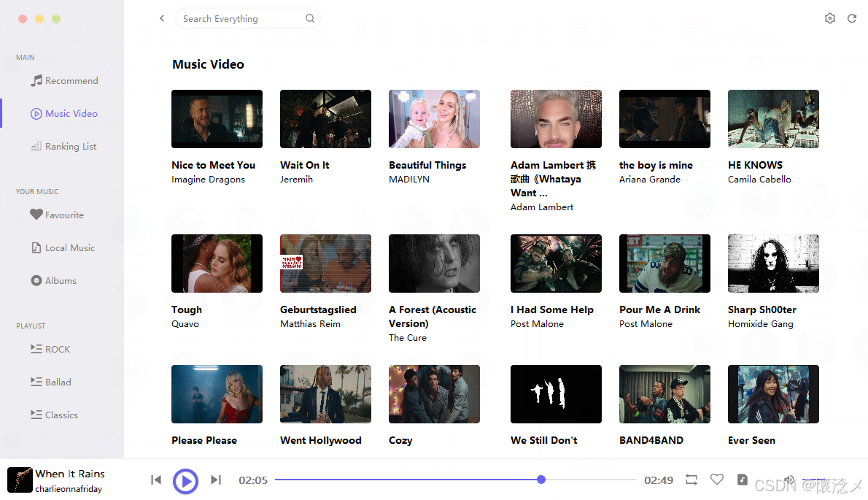868x500 pixels.
Task: Click the Beautiful Things title text
Action: [x=427, y=165]
